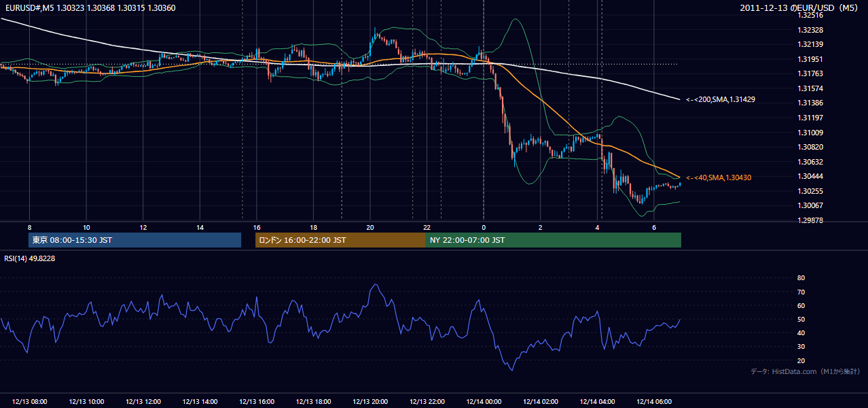Click the 12/13 08:00 time axis label
Viewport: 868px width, 408px height.
[x=29, y=401]
